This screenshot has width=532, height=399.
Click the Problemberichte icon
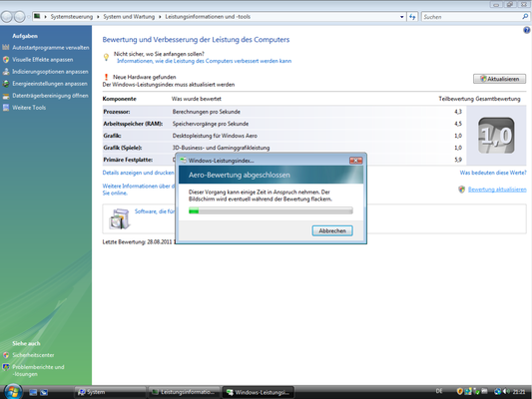(6, 367)
